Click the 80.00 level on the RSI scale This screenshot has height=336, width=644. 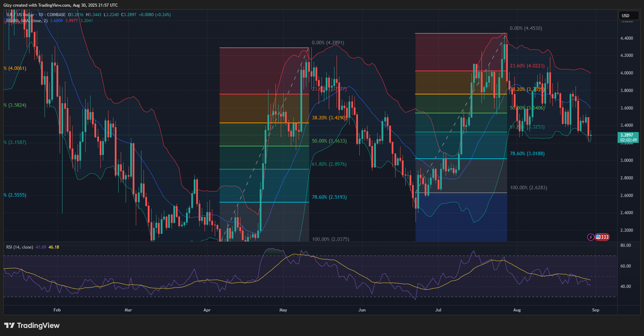pyautogui.click(x=625, y=245)
